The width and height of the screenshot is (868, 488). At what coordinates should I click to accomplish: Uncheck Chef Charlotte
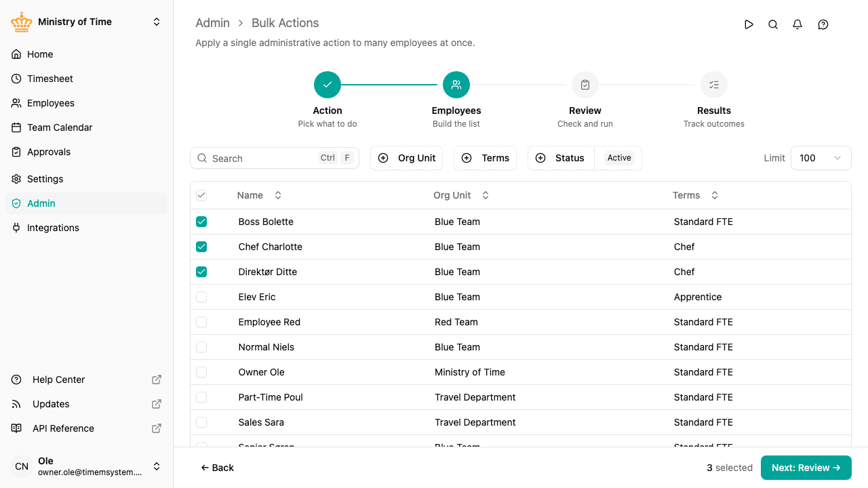tap(201, 247)
